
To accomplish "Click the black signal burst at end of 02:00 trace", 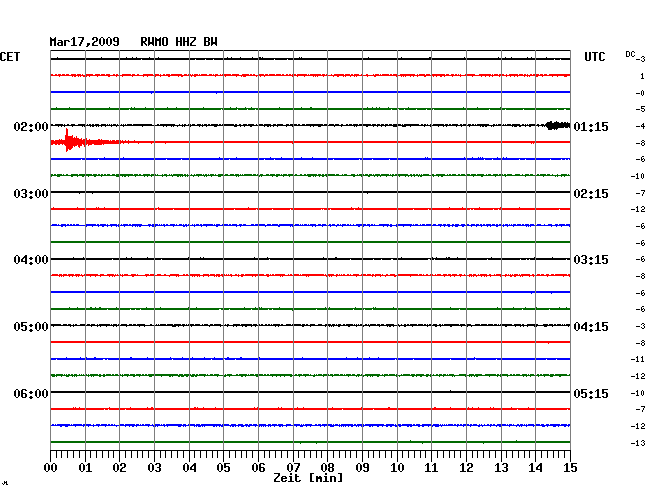I will (558, 125).
